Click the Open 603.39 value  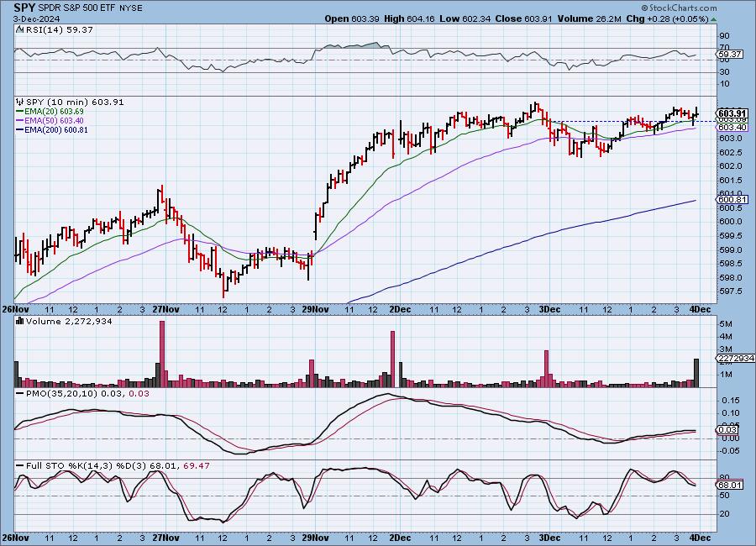click(x=353, y=18)
